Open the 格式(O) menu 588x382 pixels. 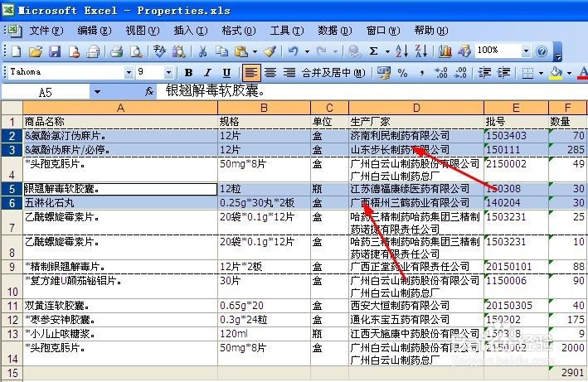pos(239,31)
